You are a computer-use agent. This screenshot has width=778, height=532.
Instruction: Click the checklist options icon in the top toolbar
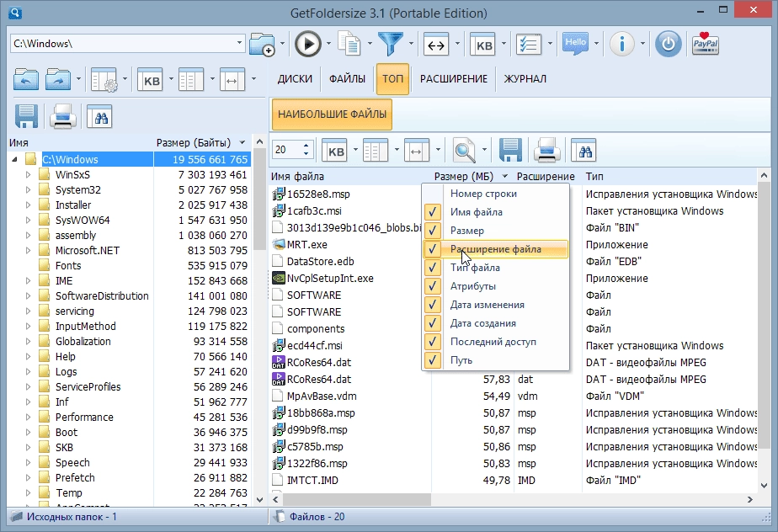[x=529, y=44]
